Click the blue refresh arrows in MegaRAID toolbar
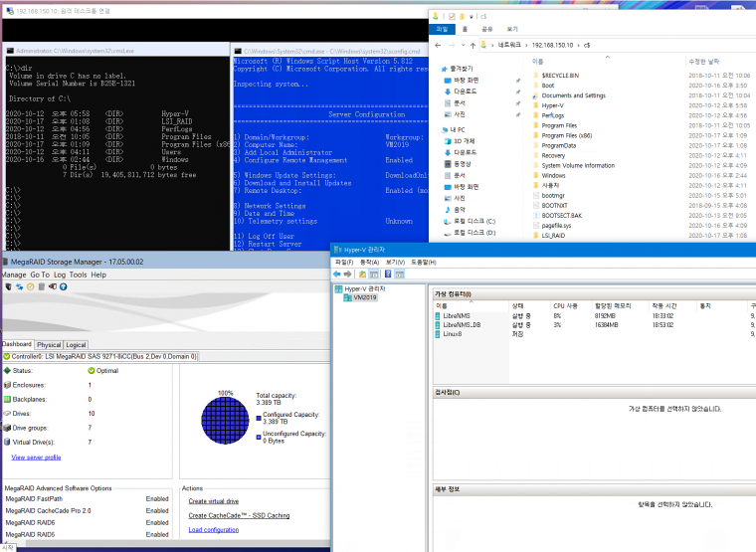This screenshot has width=756, height=552. 19,286
